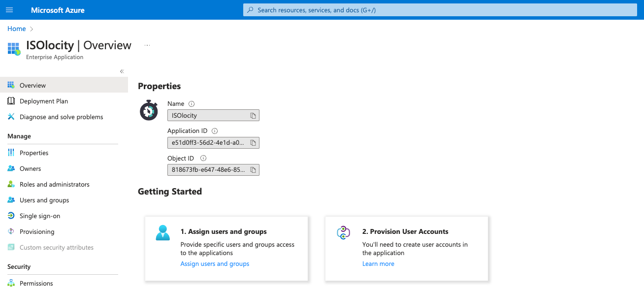Click the Assign users and groups person icon
Screen dimensions: 644x292
(x=162, y=232)
